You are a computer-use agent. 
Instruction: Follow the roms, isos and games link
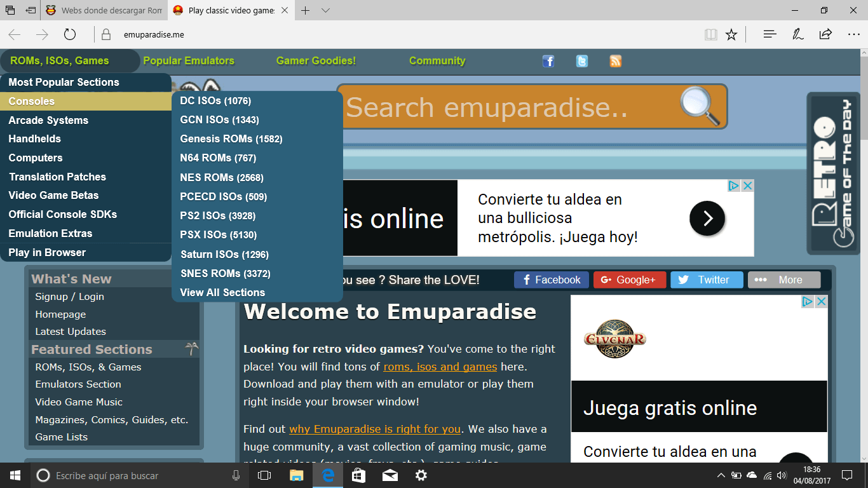tap(440, 367)
